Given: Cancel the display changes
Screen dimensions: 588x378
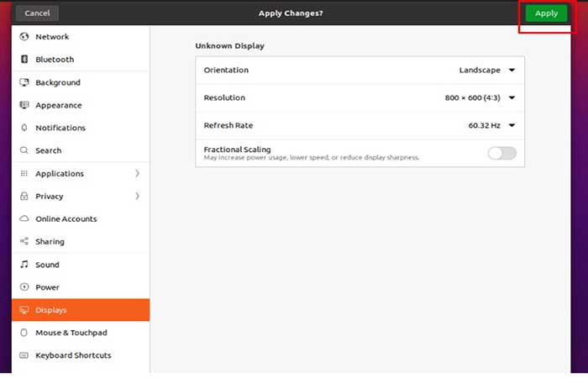Looking at the screenshot, I should [x=37, y=13].
